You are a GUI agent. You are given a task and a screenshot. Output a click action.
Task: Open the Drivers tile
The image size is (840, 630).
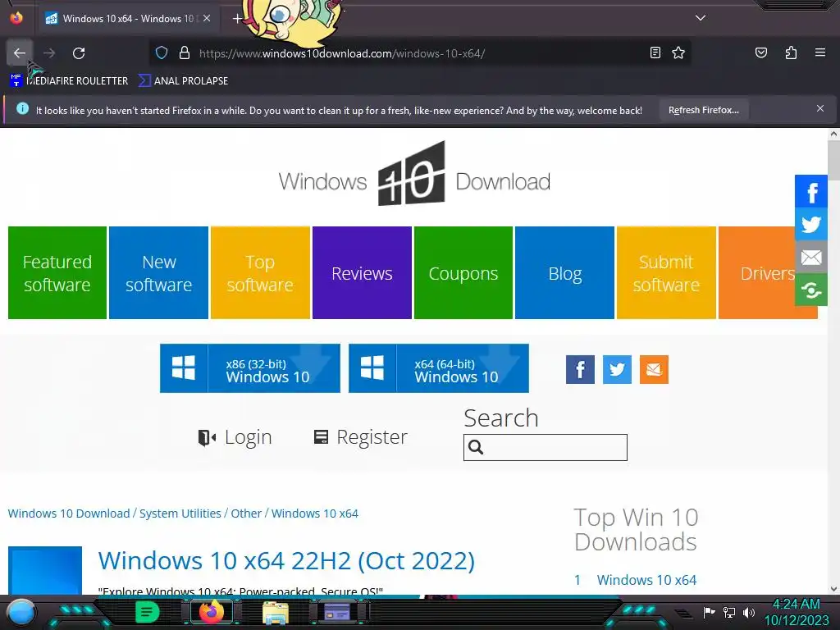click(x=767, y=272)
